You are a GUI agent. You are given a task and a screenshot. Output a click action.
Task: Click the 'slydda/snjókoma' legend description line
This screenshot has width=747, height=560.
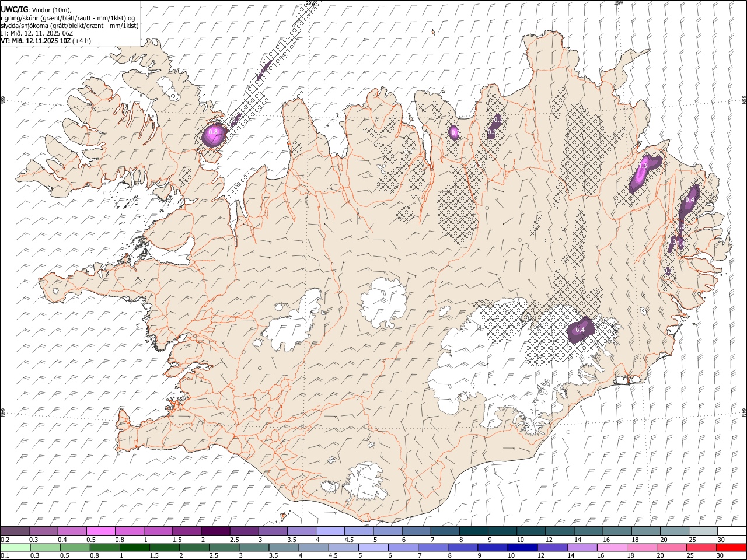[x=69, y=26]
